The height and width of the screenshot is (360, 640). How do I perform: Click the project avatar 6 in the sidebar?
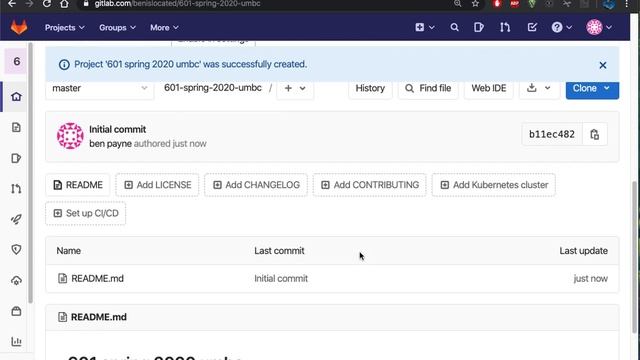coord(16,62)
